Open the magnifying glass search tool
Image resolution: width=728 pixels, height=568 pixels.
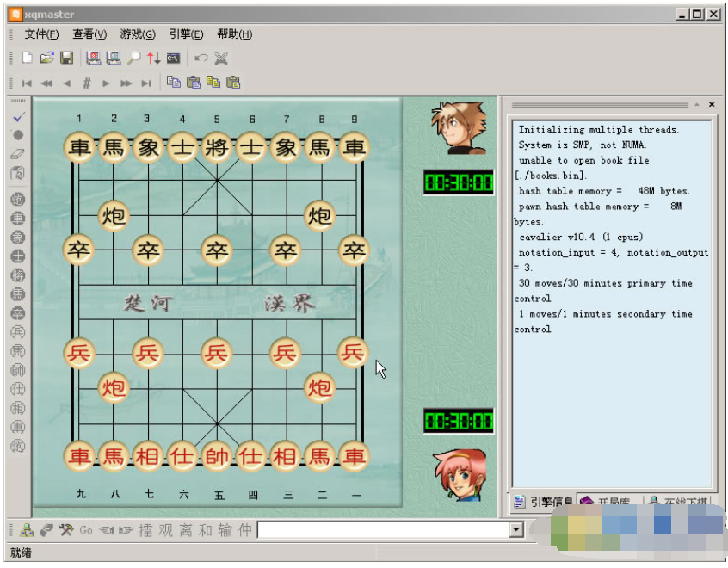[133, 58]
